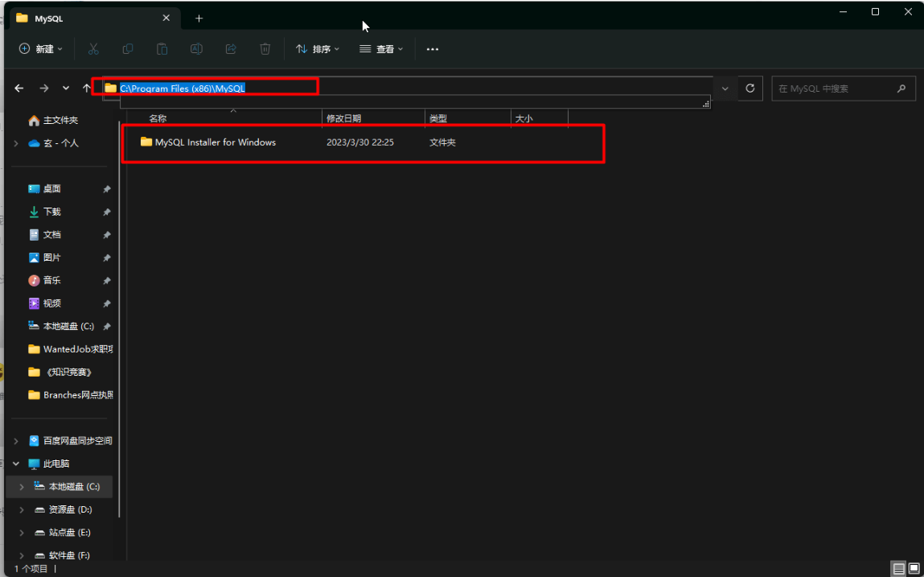Image resolution: width=924 pixels, height=577 pixels.
Task: Maximize the File Explorer window
Action: tap(876, 12)
